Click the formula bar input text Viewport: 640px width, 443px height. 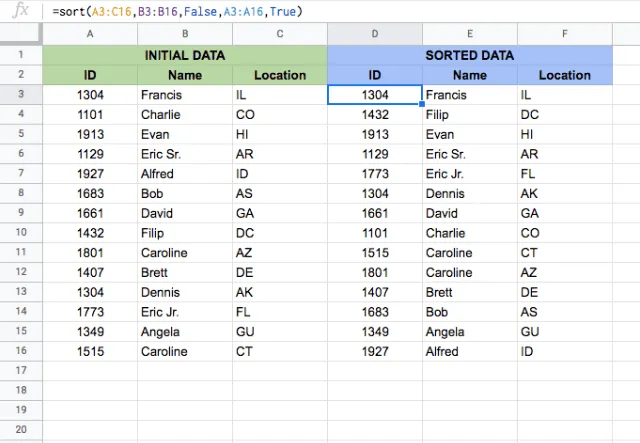[x=178, y=11]
